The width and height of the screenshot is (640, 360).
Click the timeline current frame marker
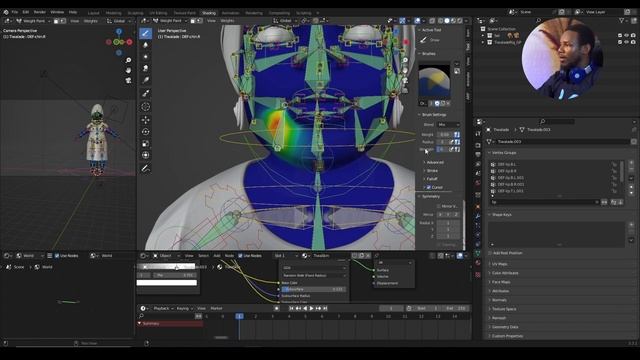(240, 316)
